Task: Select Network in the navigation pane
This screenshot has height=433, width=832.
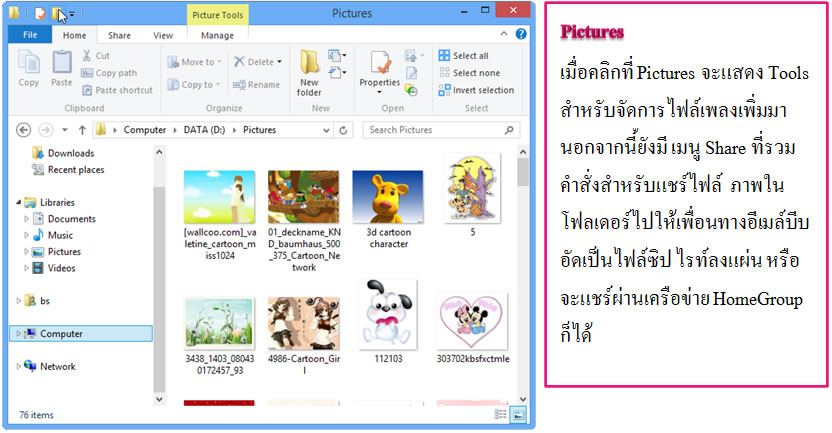Action: [50, 366]
